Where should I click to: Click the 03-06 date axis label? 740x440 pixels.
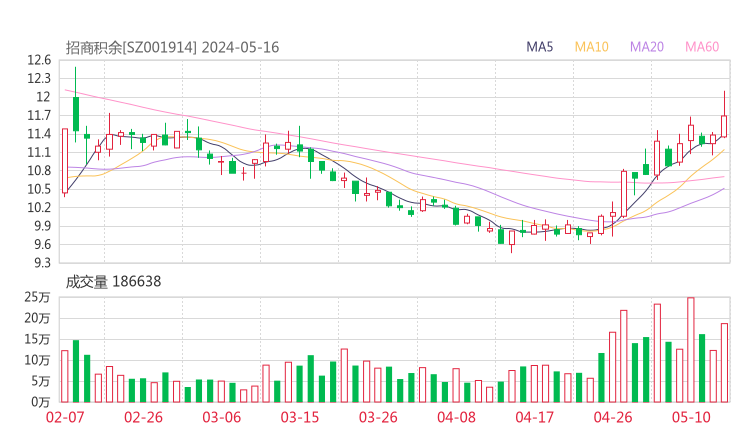click(x=222, y=417)
